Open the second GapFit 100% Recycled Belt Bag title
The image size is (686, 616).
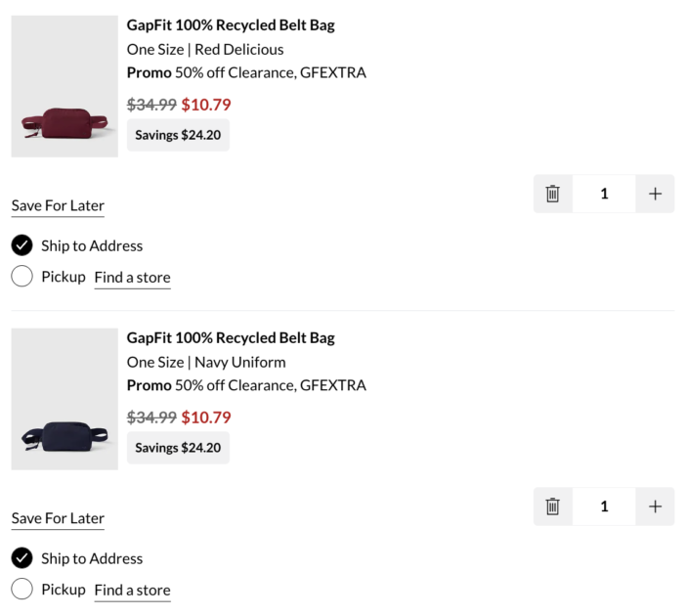tap(231, 338)
